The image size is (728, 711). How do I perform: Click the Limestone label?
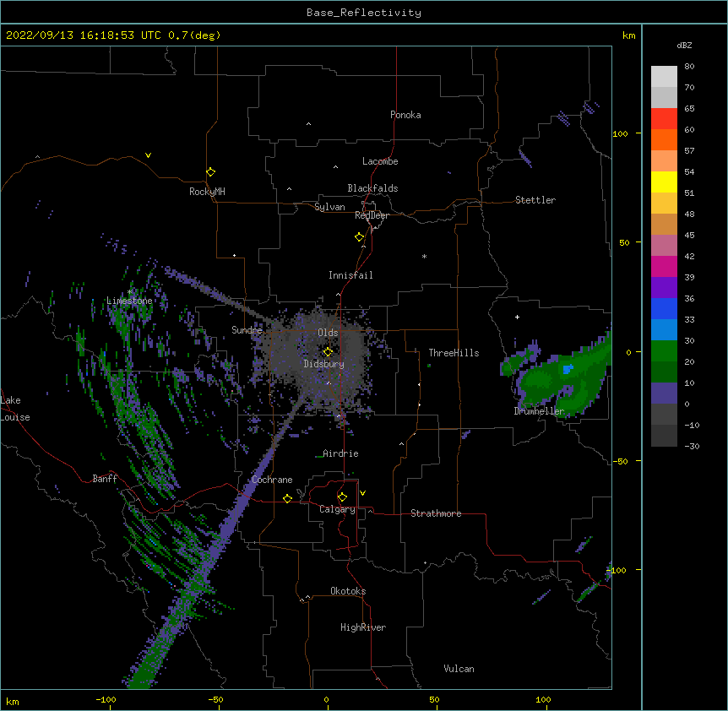coord(129,301)
